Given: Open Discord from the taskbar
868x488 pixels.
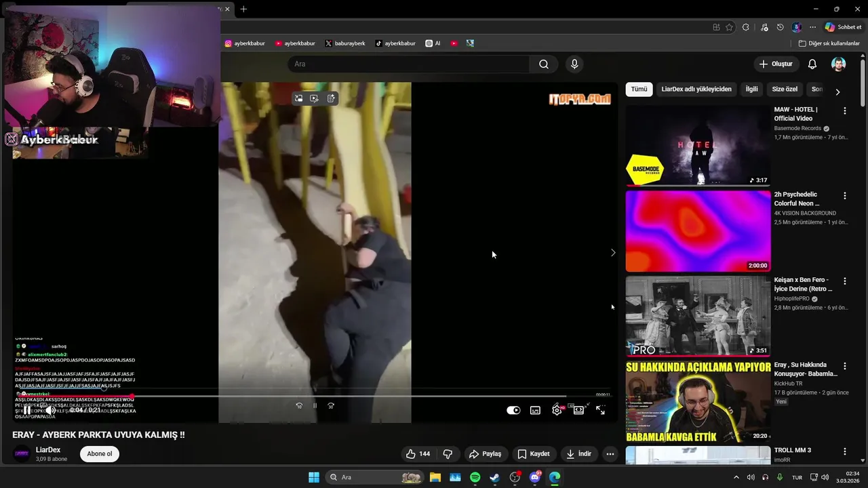Looking at the screenshot, I should (535, 477).
